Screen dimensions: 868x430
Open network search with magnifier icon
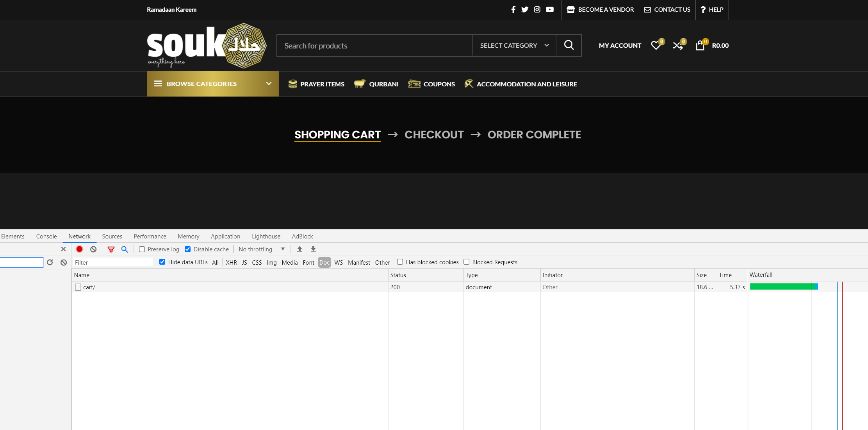click(125, 249)
